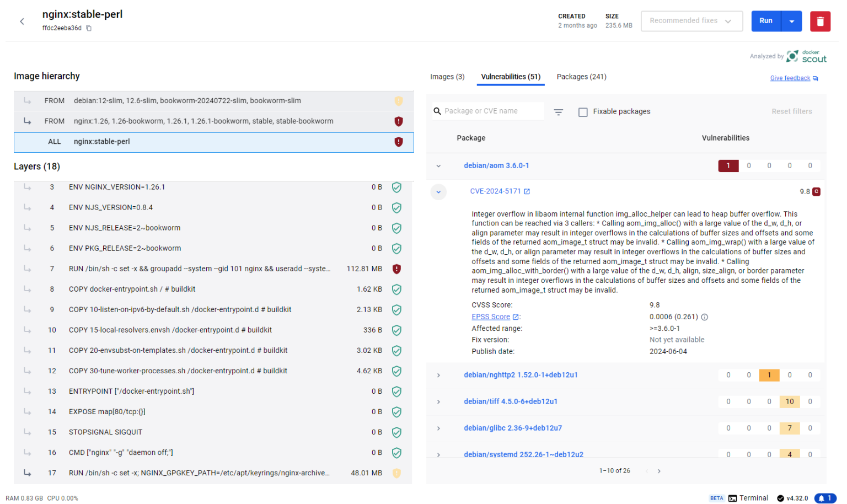Viewport: 847px width, 504px height.
Task: Go to the next page of vulnerabilities
Action: pyautogui.click(x=659, y=471)
